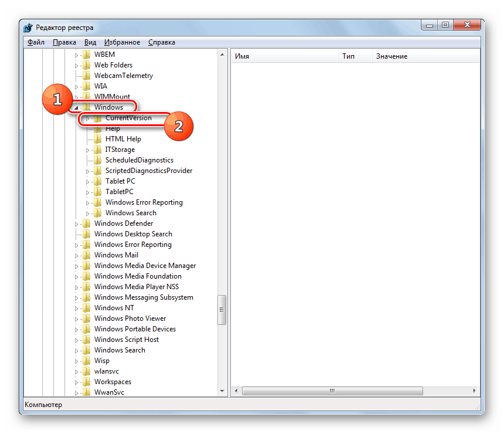Open the Правка menu

click(64, 42)
